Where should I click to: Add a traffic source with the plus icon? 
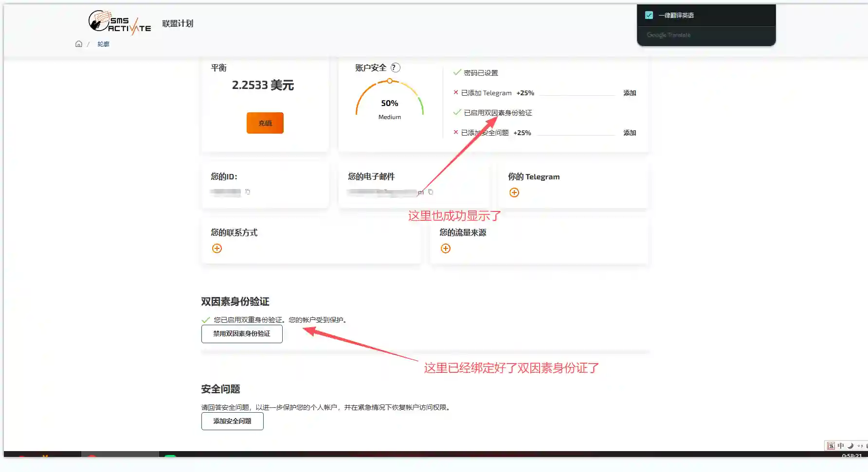[445, 248]
